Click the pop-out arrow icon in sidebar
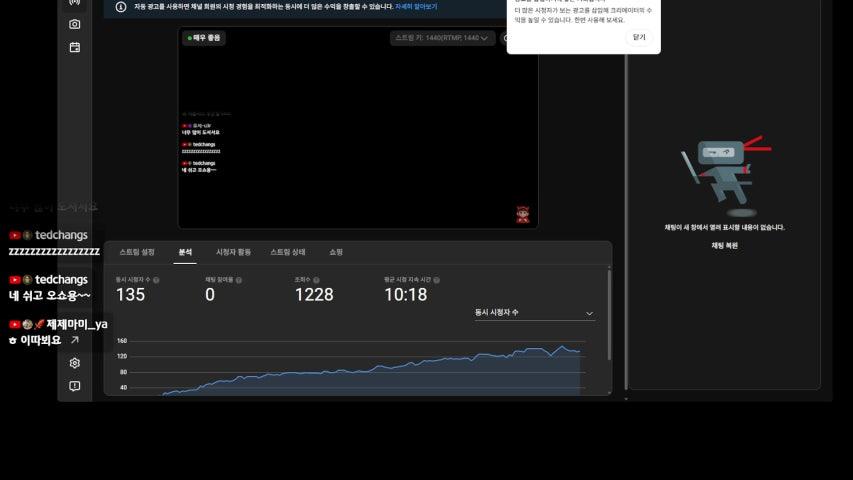This screenshot has width=853, height=480. (74, 340)
